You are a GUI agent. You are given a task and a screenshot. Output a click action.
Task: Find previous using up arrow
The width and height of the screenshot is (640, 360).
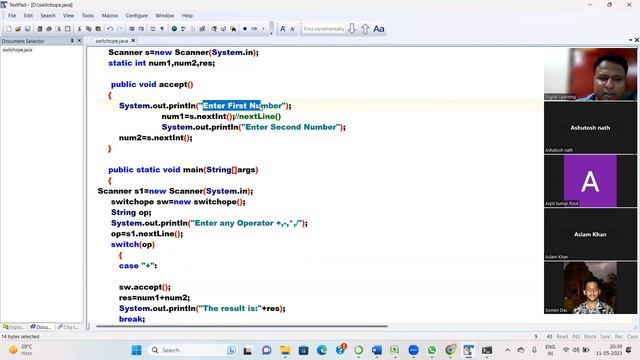(x=365, y=29)
